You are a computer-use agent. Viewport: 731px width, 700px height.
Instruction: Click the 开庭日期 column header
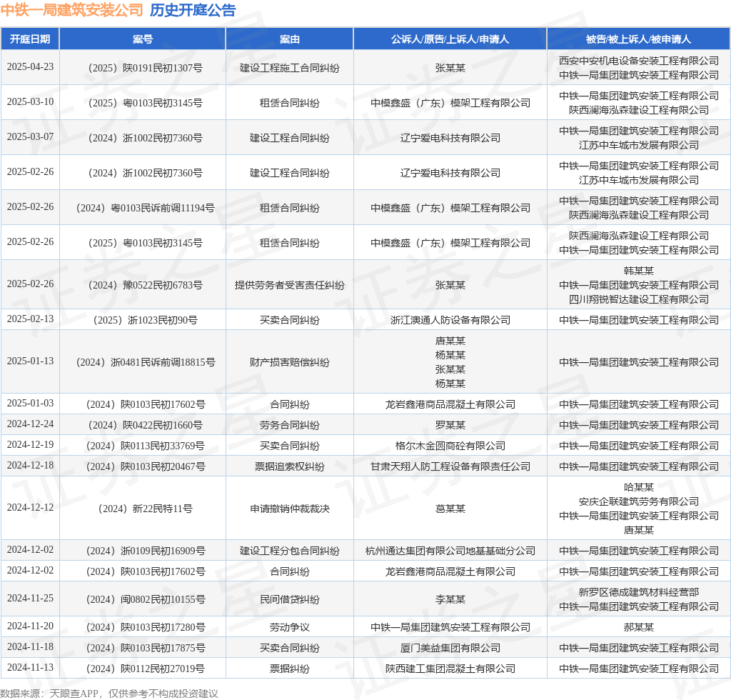point(30,39)
